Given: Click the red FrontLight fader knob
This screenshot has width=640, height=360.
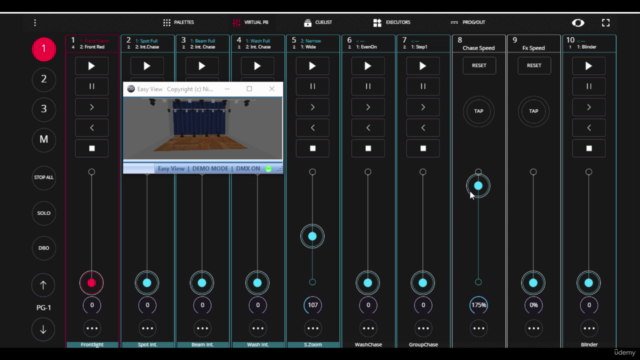Looking at the screenshot, I should [x=92, y=283].
